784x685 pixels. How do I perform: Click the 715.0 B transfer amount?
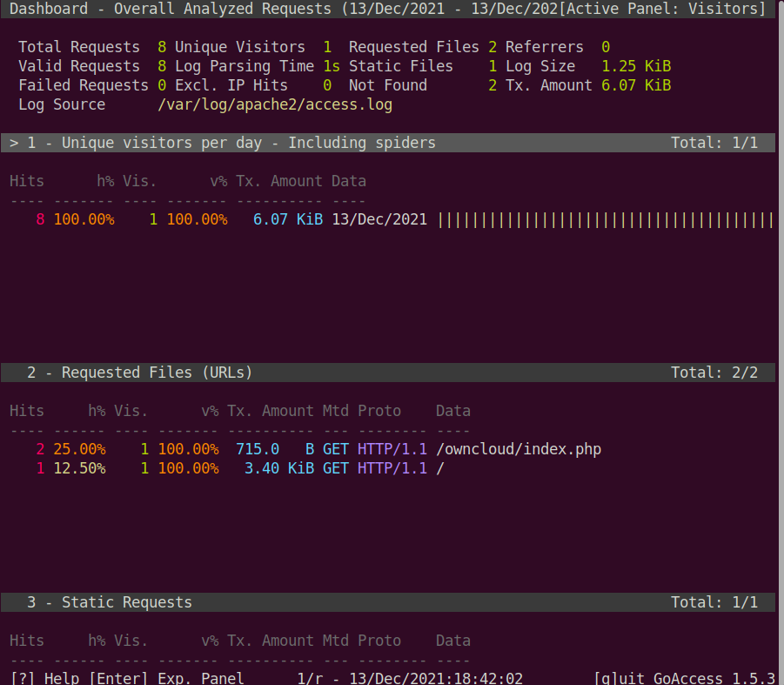tap(275, 449)
